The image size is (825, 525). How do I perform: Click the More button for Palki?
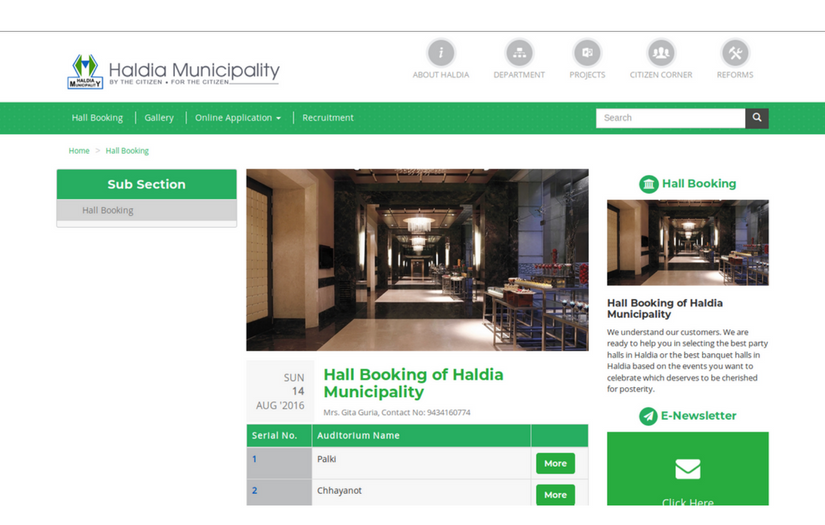click(556, 463)
